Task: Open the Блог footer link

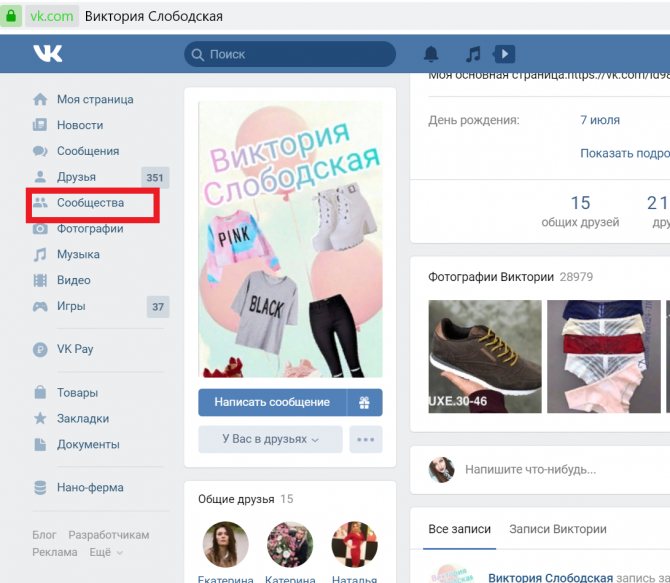Action: 44,535
